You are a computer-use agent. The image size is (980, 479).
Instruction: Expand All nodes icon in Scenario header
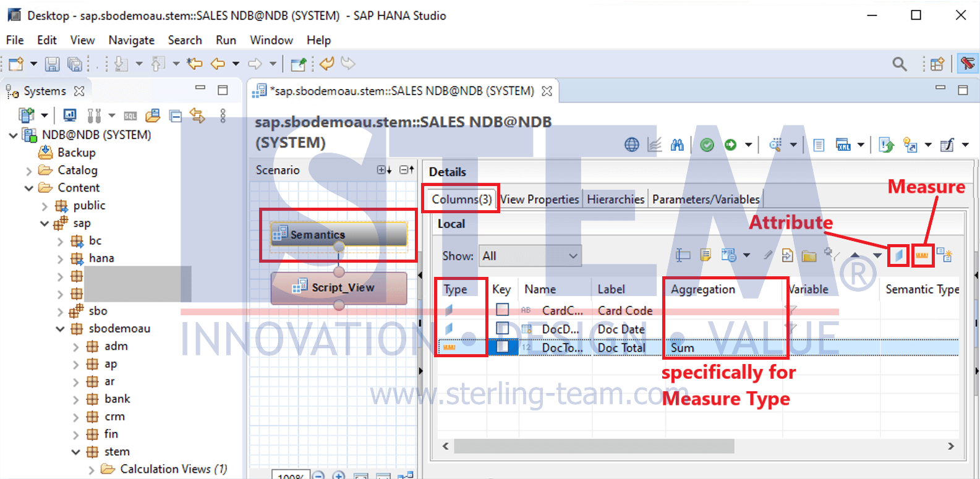pyautogui.click(x=384, y=170)
